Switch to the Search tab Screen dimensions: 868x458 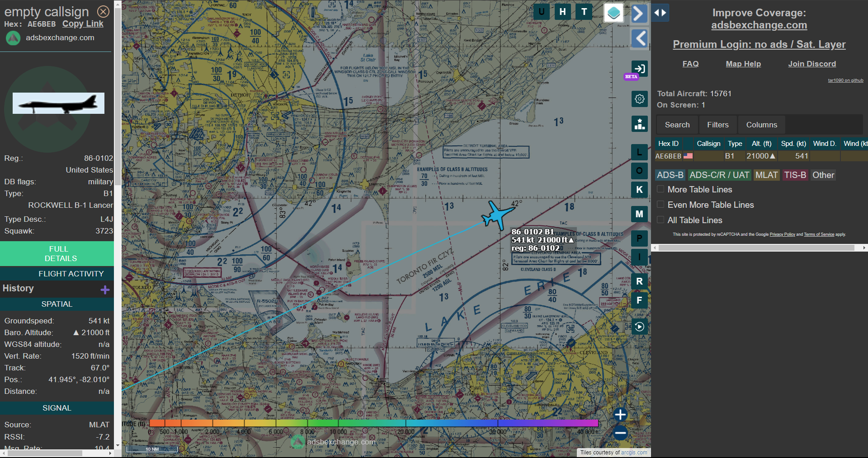(677, 125)
